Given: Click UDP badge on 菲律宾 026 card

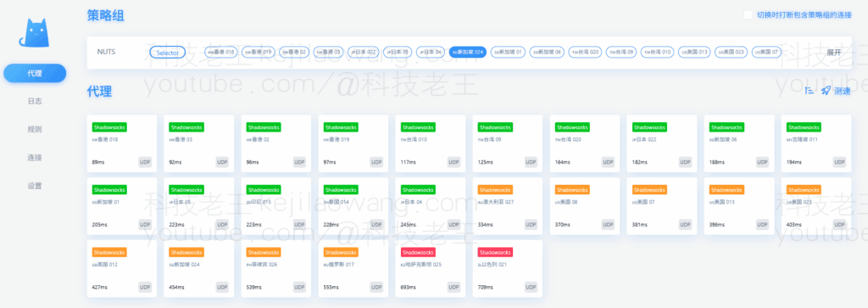Looking at the screenshot, I should tap(299, 288).
